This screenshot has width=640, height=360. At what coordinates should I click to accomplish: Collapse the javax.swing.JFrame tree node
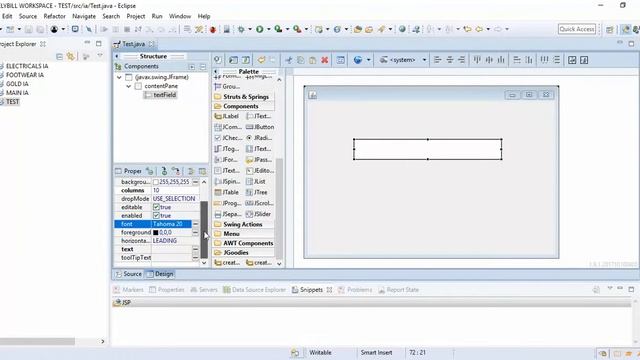click(x=119, y=77)
